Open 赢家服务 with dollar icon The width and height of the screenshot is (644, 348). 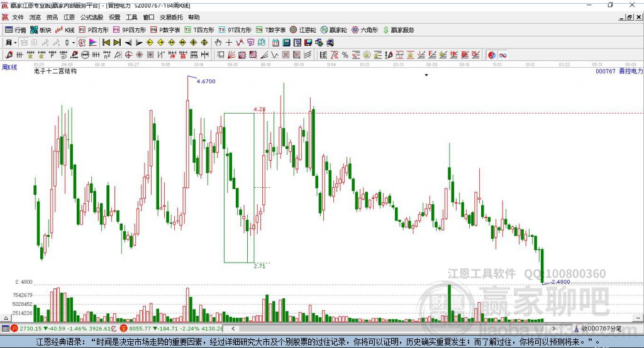click(x=398, y=30)
